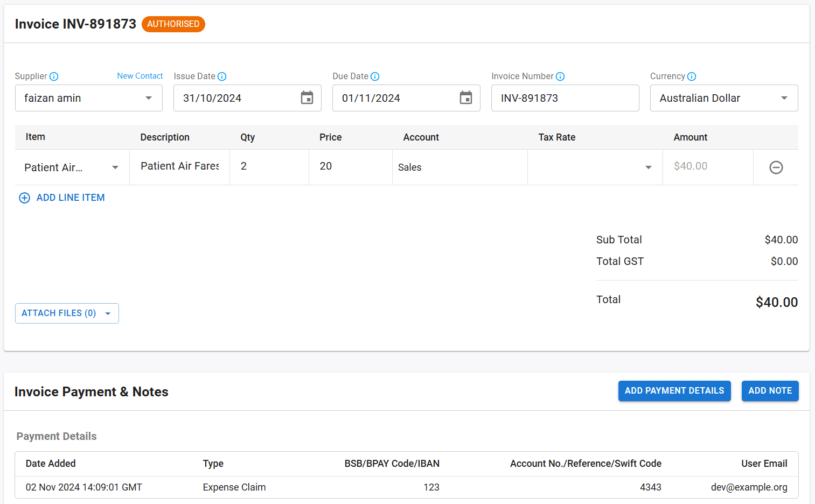Open the Issue Date calendar picker
The width and height of the screenshot is (815, 504).
(307, 97)
